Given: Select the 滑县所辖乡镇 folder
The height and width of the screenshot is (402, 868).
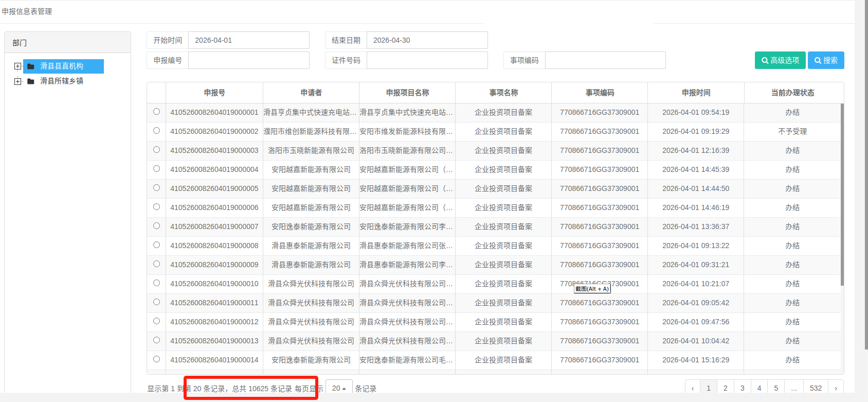Looking at the screenshot, I should (62, 81).
